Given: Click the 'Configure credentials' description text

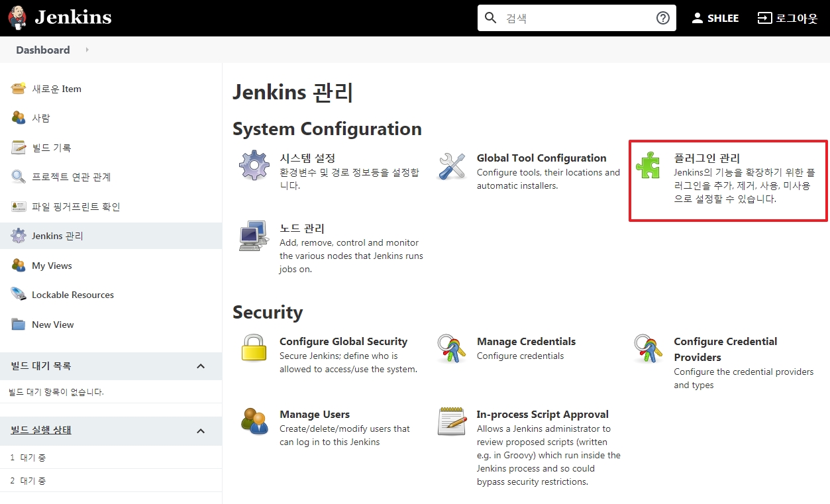Looking at the screenshot, I should point(520,356).
